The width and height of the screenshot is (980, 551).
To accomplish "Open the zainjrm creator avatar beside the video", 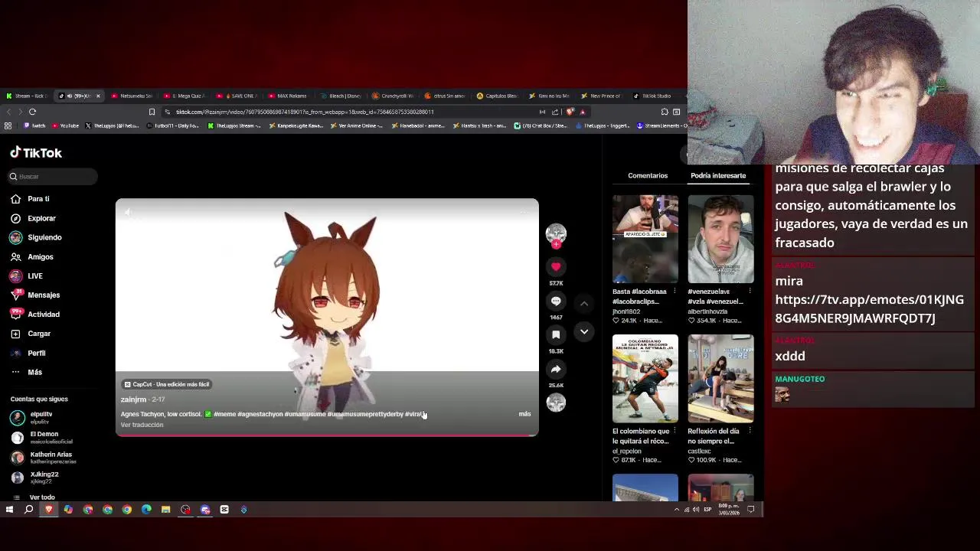I will point(556,233).
